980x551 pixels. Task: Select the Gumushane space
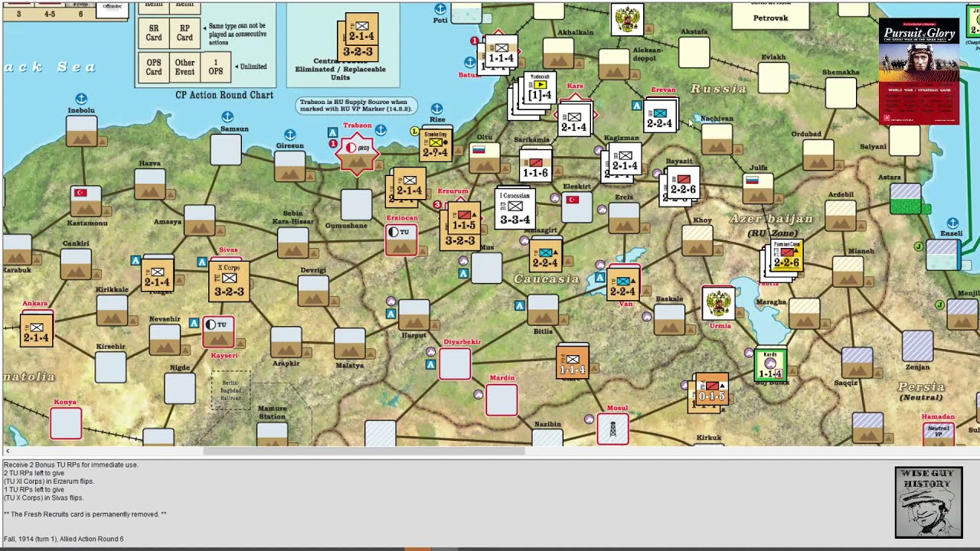pos(356,204)
